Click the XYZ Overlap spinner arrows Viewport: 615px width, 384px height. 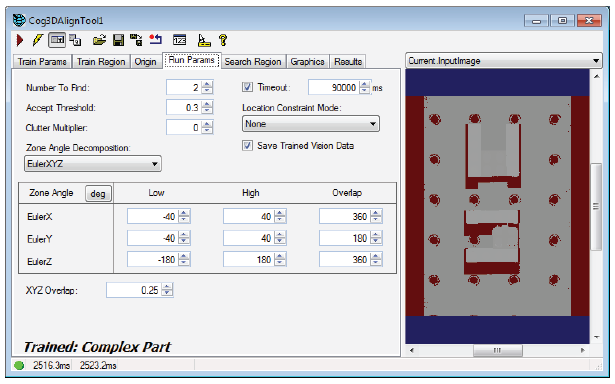click(167, 290)
